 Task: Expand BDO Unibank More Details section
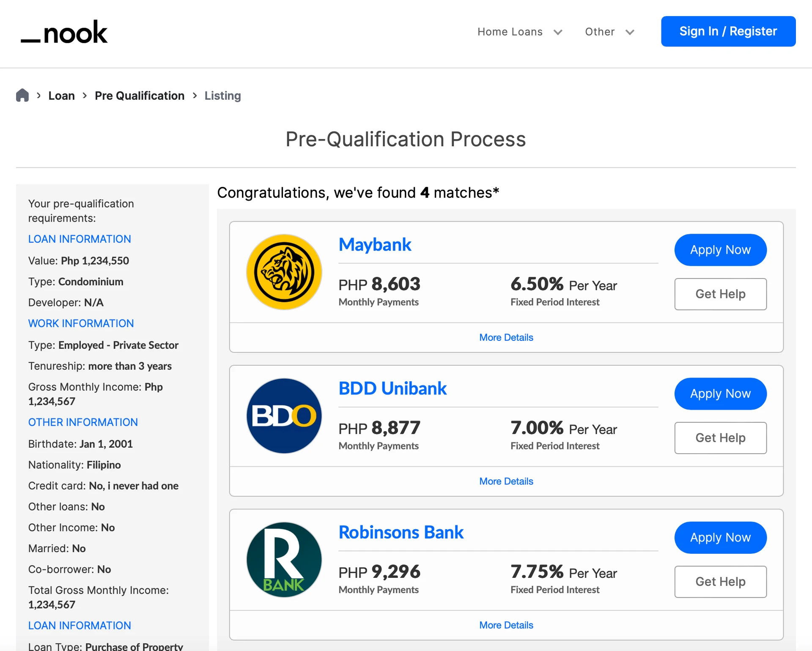506,481
